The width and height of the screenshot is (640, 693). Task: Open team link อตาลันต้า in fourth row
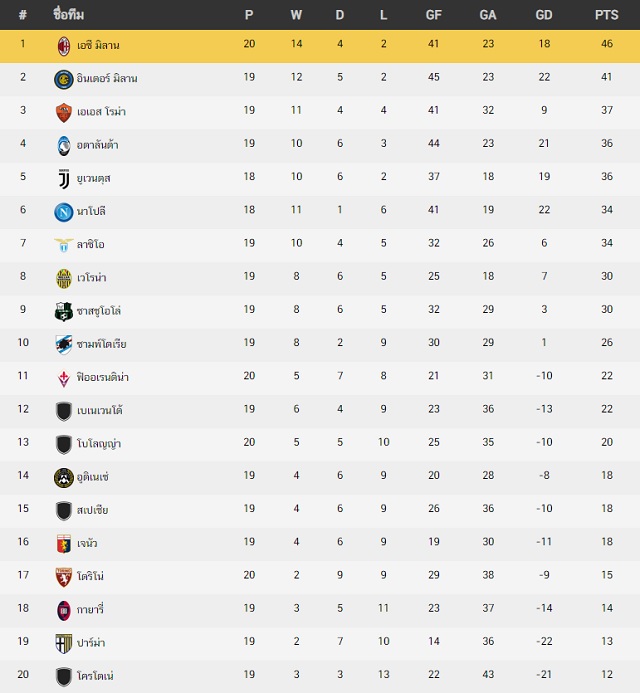coord(97,145)
